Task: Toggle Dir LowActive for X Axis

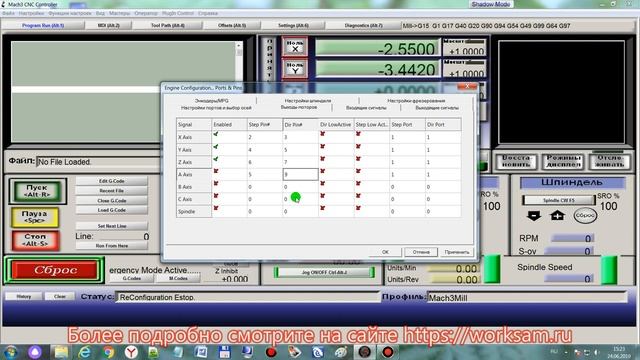Action: (322, 134)
